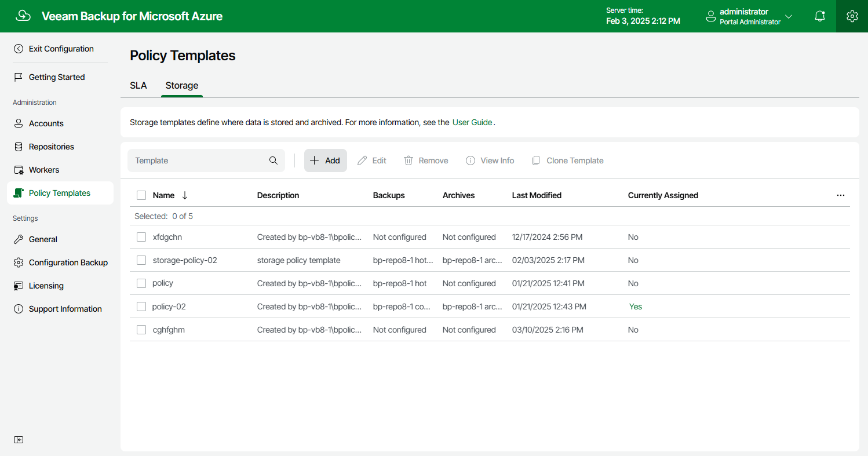Check the box for cghfghm template
Viewport: 868px width, 456px height.
click(x=141, y=330)
